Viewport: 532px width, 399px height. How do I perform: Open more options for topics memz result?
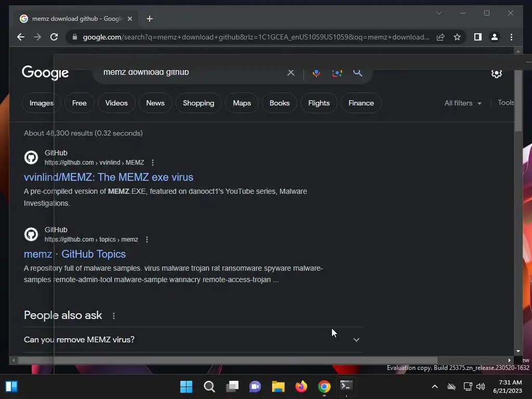147,240
